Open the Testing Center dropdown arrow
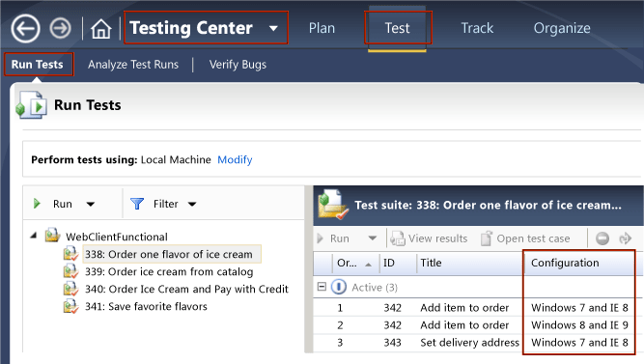 coord(273,28)
